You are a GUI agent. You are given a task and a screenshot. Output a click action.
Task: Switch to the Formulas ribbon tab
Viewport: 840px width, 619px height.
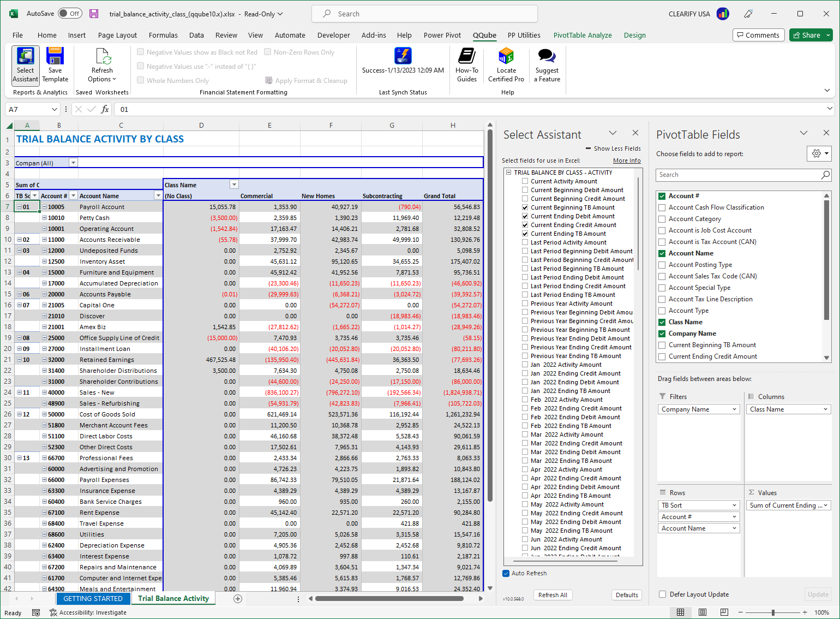[x=163, y=35]
